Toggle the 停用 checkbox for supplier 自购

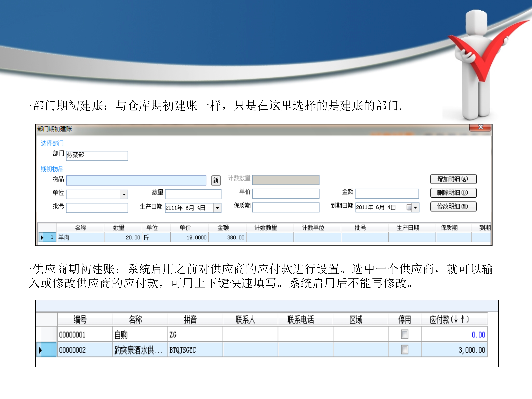[405, 334]
